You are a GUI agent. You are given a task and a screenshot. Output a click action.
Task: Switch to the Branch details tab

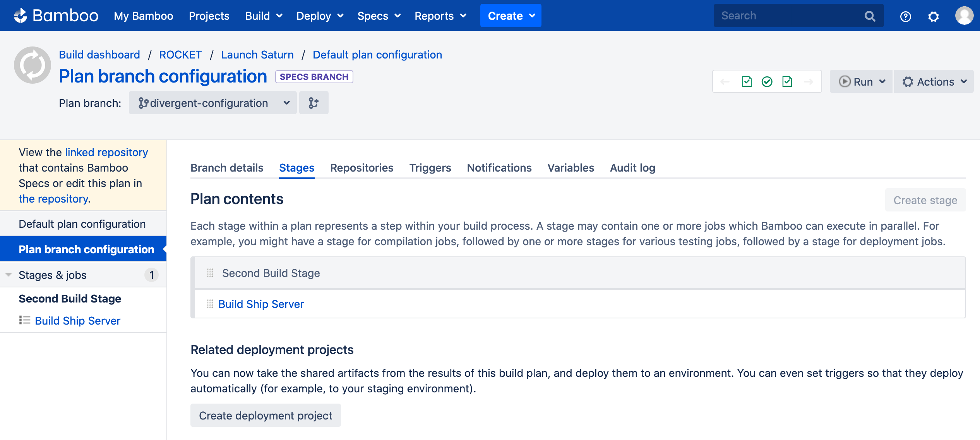tap(227, 168)
